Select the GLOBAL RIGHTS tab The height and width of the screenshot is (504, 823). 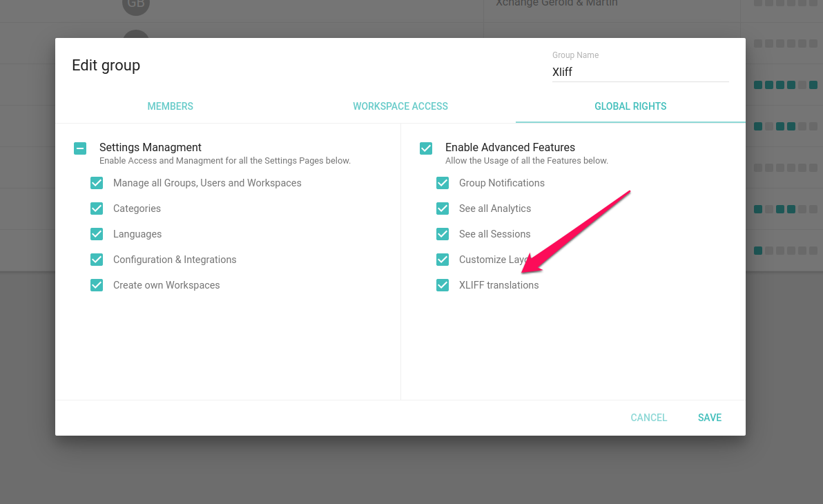coord(630,106)
